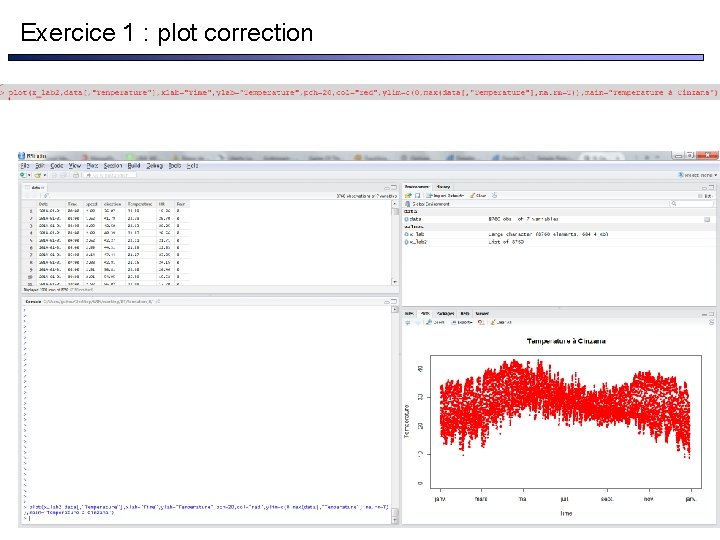Open the List view dropdown in Environment
720x540 pixels.
tap(705, 196)
